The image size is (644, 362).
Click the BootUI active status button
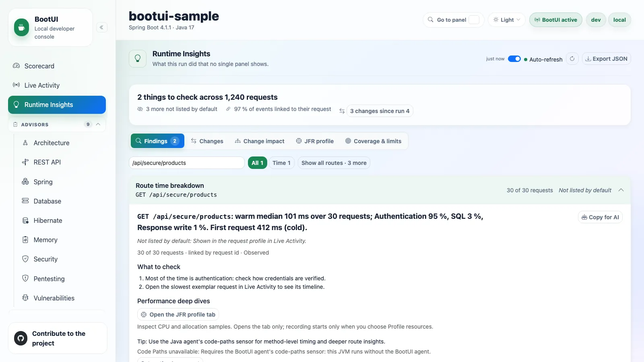[x=555, y=20]
